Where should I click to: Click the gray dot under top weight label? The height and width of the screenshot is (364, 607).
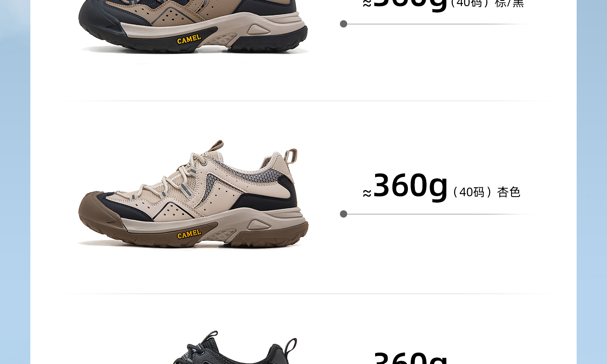point(344,24)
